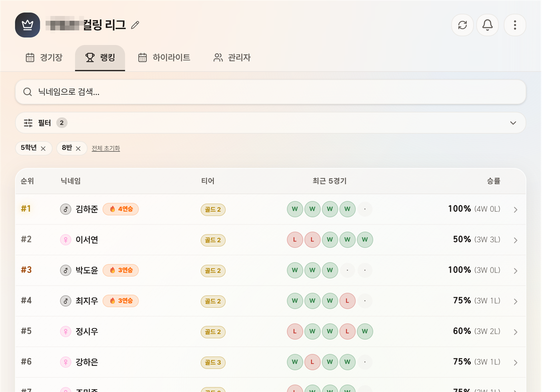Go to the 관리자 tab

[x=232, y=58]
